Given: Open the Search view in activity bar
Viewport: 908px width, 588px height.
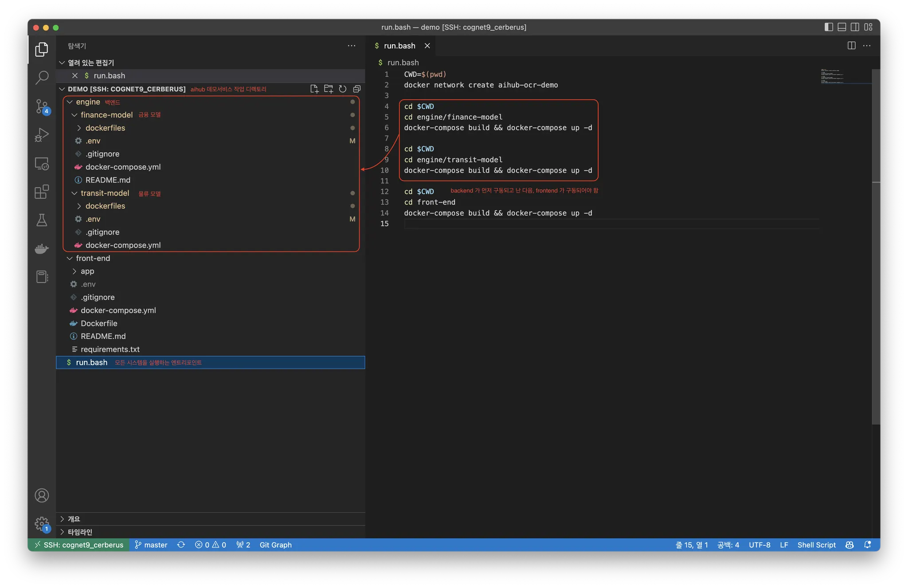Looking at the screenshot, I should [x=42, y=77].
